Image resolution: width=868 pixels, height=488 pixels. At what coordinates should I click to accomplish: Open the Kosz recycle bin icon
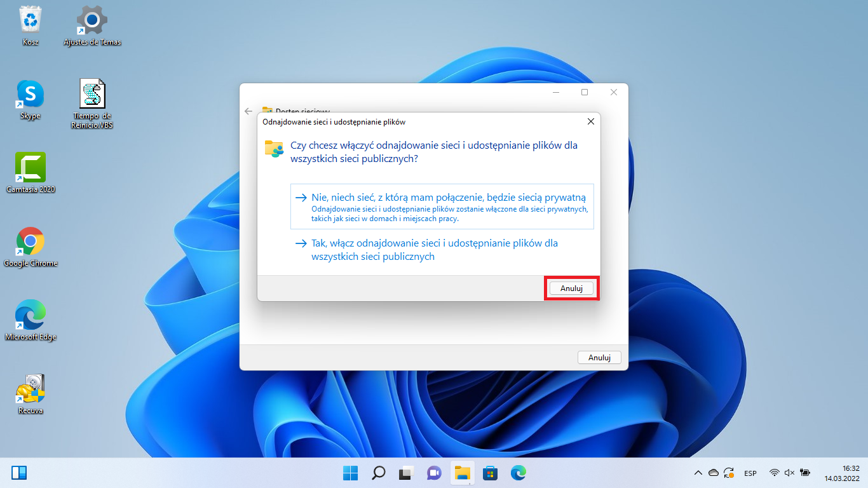[30, 25]
